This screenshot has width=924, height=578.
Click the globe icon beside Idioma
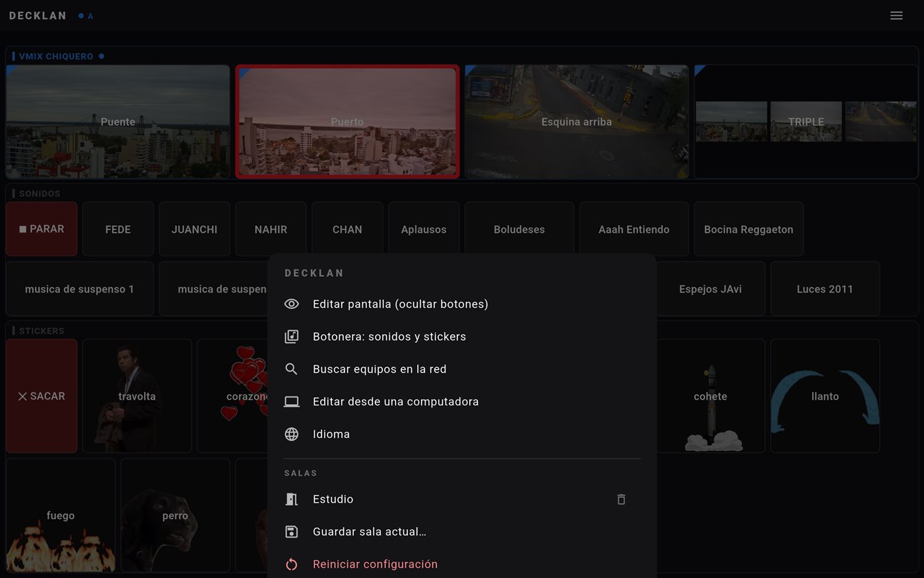292,434
